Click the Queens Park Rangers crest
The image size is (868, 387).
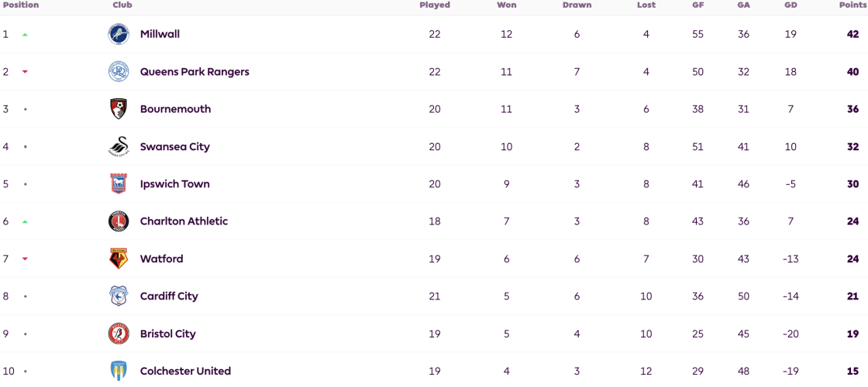[119, 72]
